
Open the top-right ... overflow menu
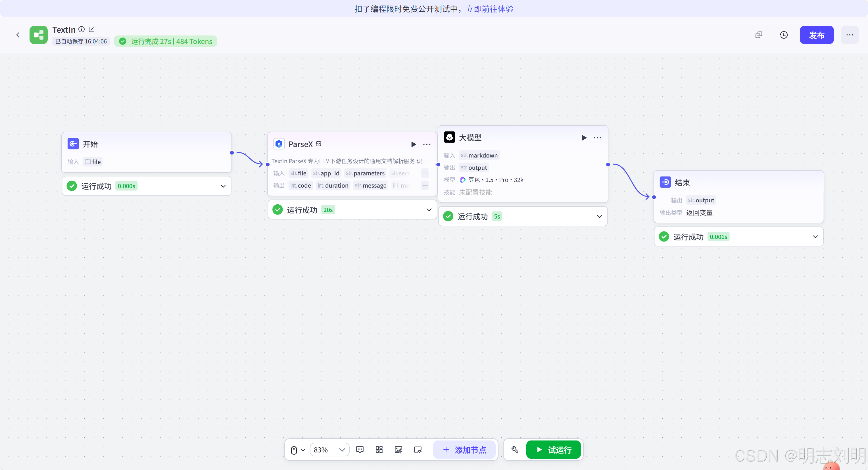coord(850,35)
